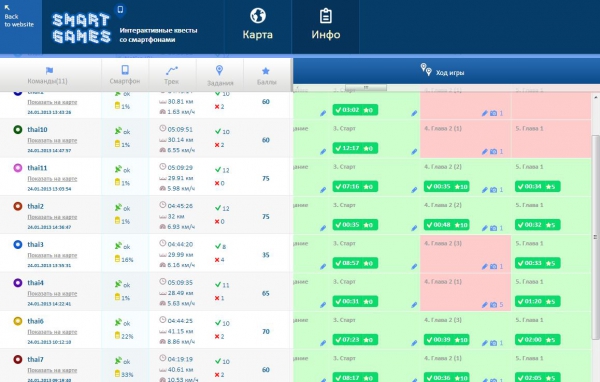Screen dimensions: 600x382
Task: Click thai3 blue team marker icon
Action: [18, 244]
